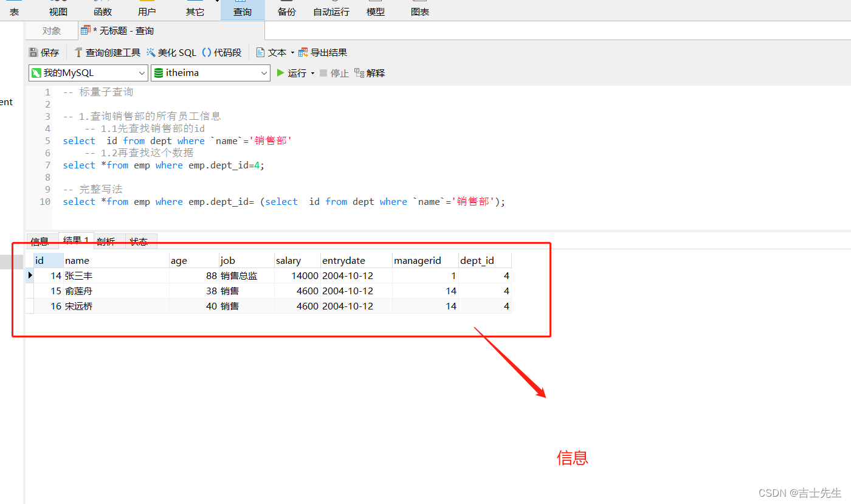Click the 其它 main toolbar item
Viewport: 851px width, 504px height.
[x=195, y=9]
